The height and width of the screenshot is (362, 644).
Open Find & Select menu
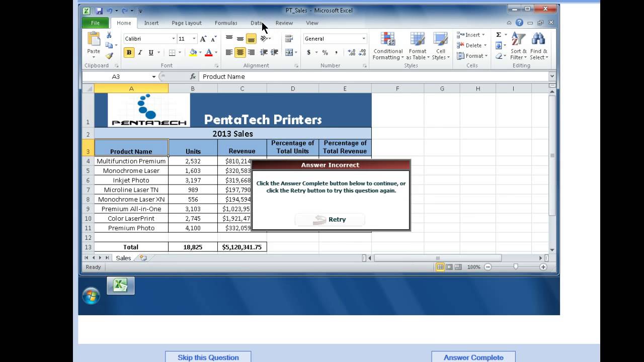539,46
